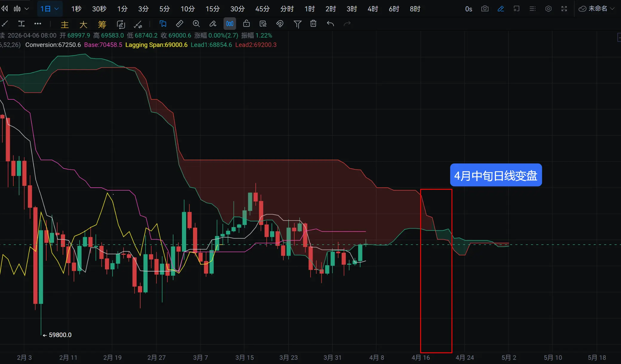
Task: Click the trash icon to delete drawings
Action: [313, 24]
